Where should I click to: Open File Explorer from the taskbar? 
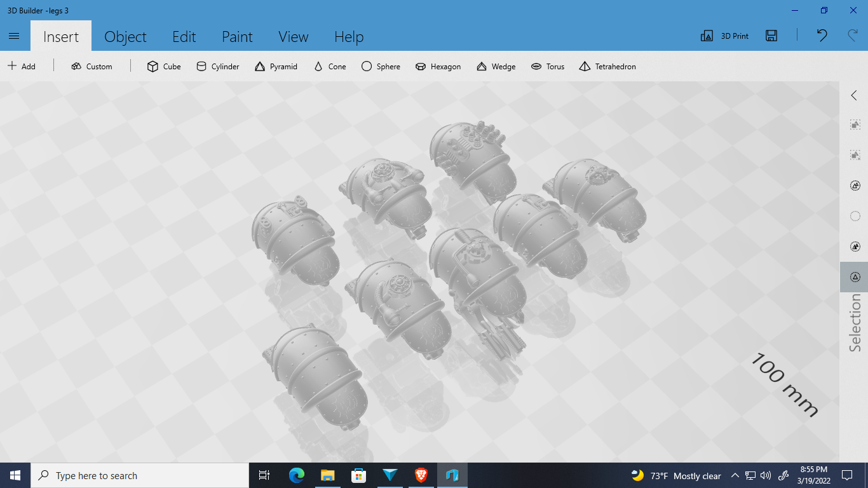click(327, 475)
